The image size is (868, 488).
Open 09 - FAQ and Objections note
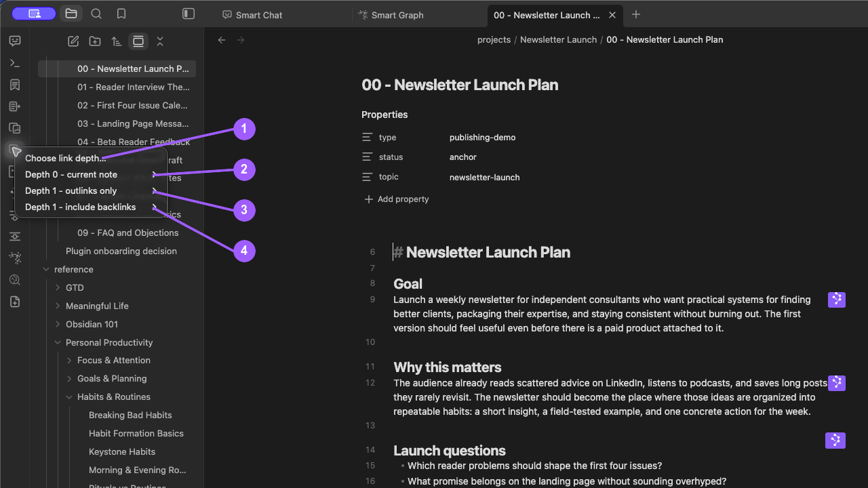[x=128, y=232]
